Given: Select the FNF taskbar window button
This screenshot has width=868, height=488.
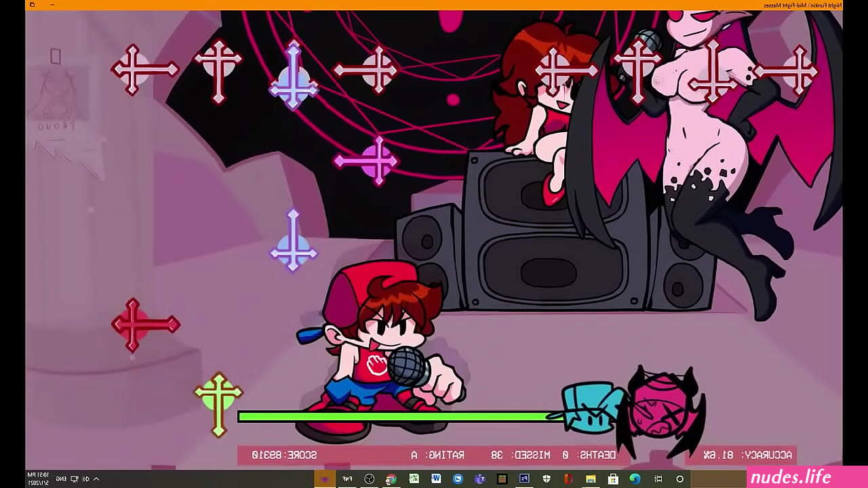Looking at the screenshot, I should [347, 479].
